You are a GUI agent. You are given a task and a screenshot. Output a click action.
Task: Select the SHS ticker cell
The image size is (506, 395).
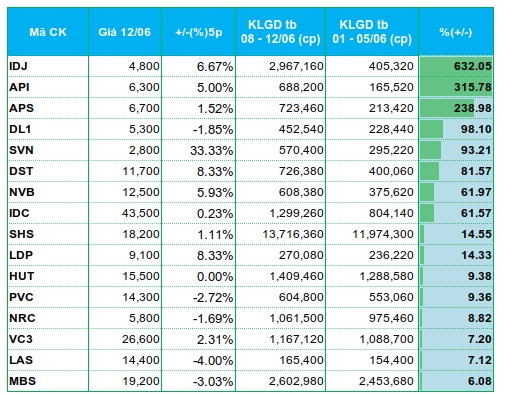[x=48, y=234]
